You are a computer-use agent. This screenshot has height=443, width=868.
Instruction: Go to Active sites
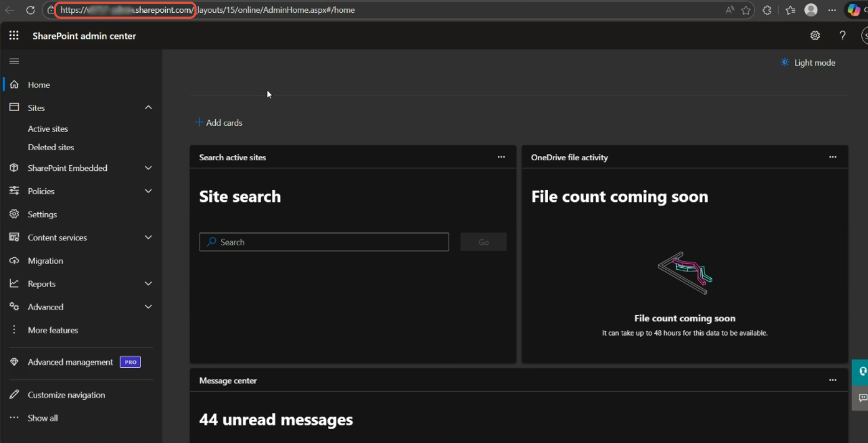coord(48,129)
